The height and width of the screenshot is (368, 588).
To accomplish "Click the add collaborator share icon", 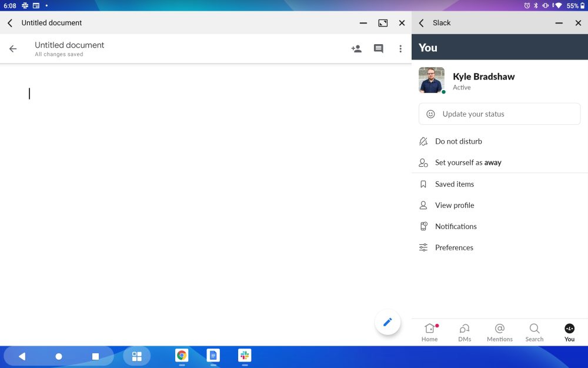I will click(x=356, y=49).
